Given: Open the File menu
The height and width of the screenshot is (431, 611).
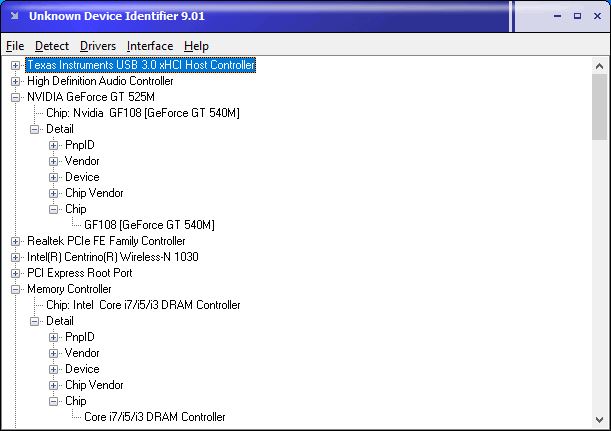Looking at the screenshot, I should click(x=15, y=46).
